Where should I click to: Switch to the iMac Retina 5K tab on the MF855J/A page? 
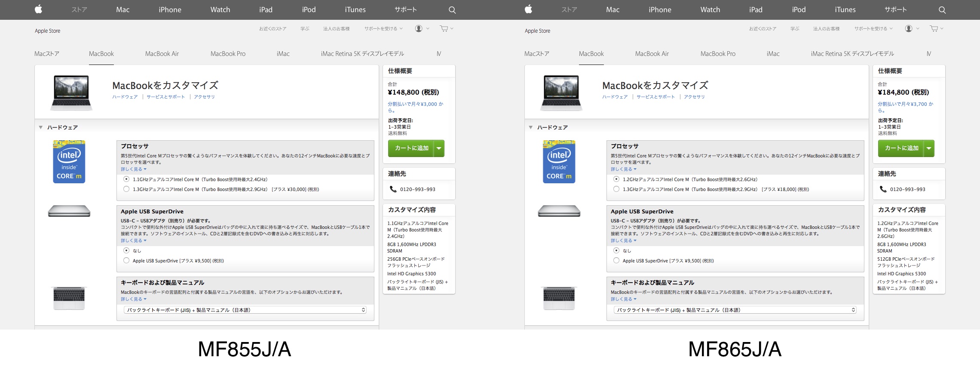point(362,54)
